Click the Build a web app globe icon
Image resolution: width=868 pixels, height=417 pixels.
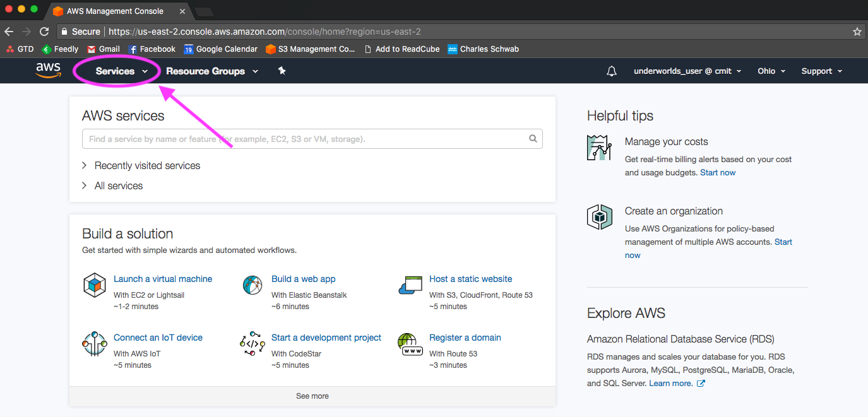pos(253,285)
